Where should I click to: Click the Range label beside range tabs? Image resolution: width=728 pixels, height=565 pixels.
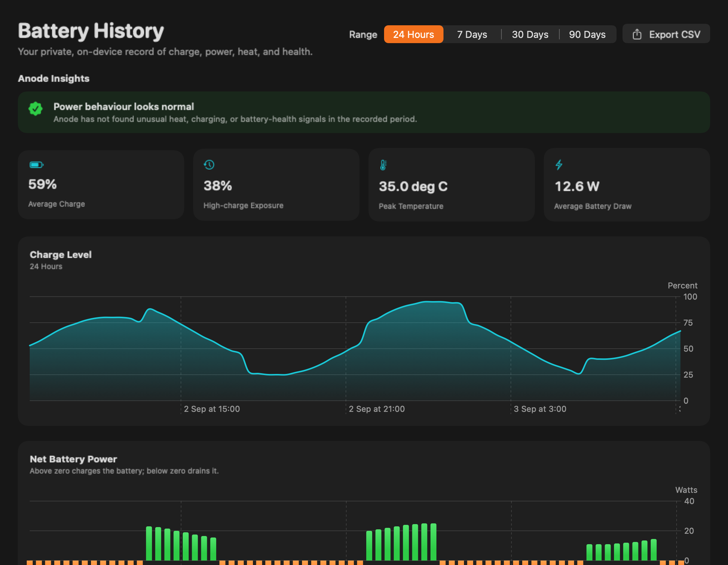click(x=363, y=35)
